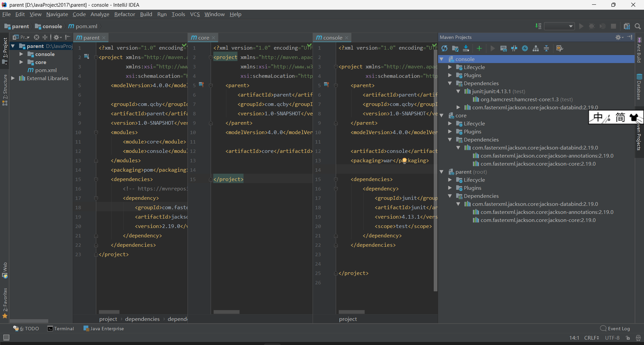Close the parent editor tab
The height and width of the screenshot is (345, 644).
pyautogui.click(x=104, y=38)
